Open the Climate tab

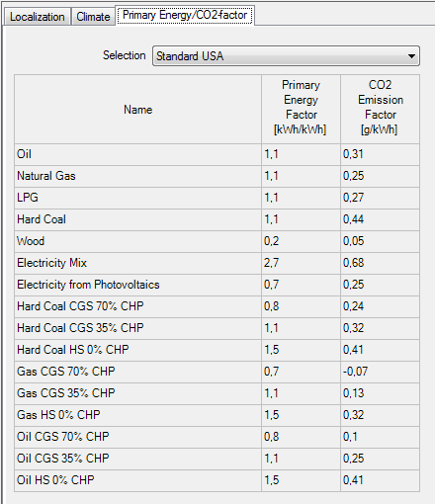point(93,17)
